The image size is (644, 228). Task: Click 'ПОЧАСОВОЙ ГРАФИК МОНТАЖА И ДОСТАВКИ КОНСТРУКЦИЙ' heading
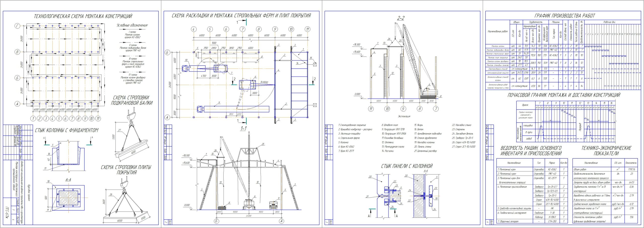[564, 95]
